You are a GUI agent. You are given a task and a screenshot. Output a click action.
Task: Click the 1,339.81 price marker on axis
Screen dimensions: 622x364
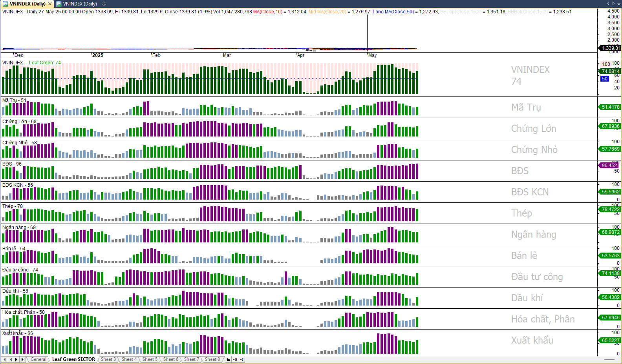pos(610,48)
